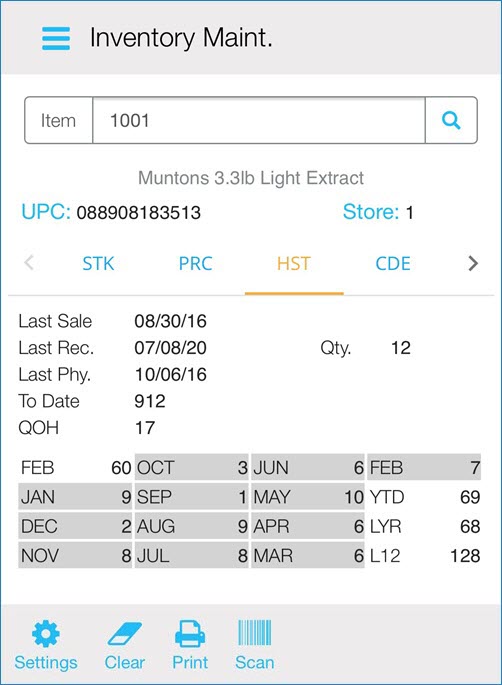Image resolution: width=502 pixels, height=685 pixels.
Task: Click the Print printer icon
Action: click(x=190, y=633)
